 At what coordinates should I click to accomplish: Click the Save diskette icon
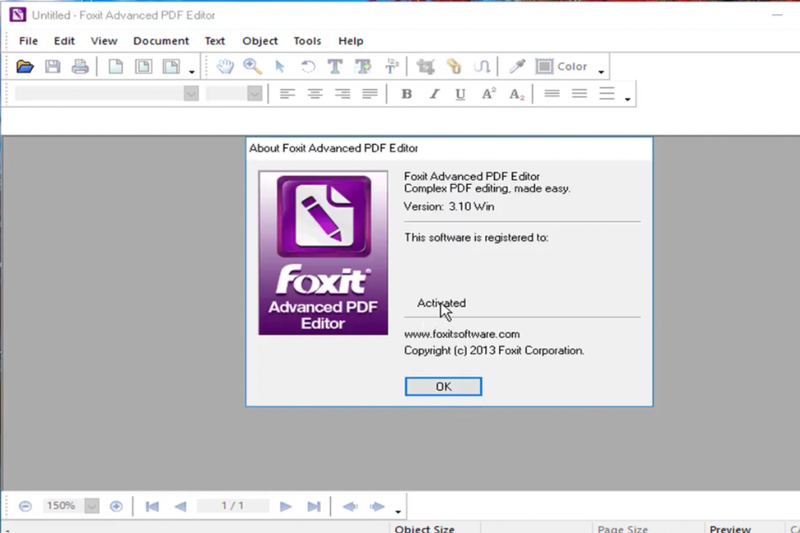coord(53,66)
